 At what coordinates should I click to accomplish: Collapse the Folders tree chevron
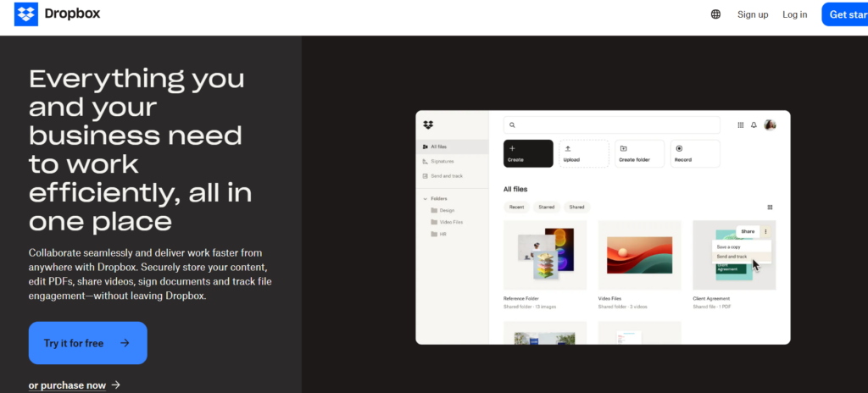pos(426,199)
